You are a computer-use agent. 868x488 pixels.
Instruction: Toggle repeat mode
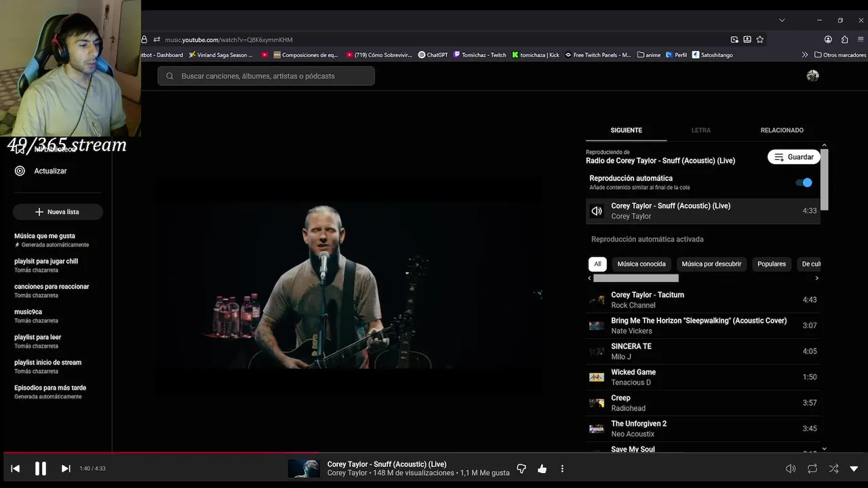[x=812, y=468]
